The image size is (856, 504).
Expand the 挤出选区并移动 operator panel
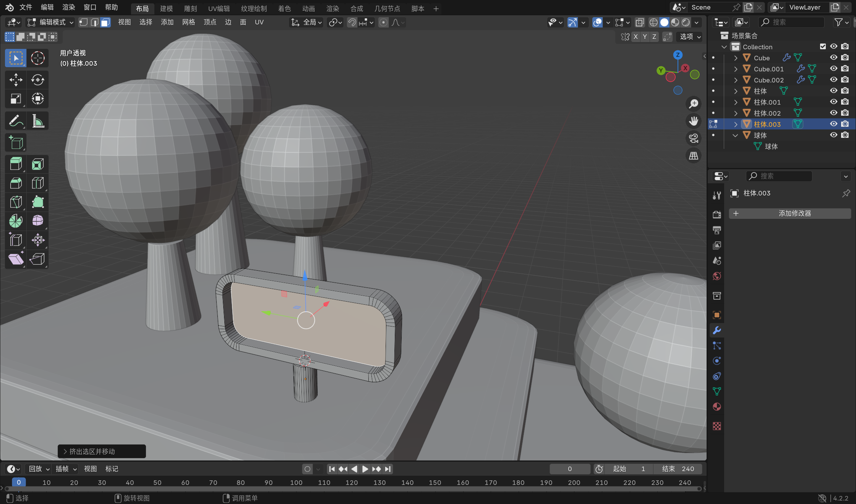[x=65, y=451]
